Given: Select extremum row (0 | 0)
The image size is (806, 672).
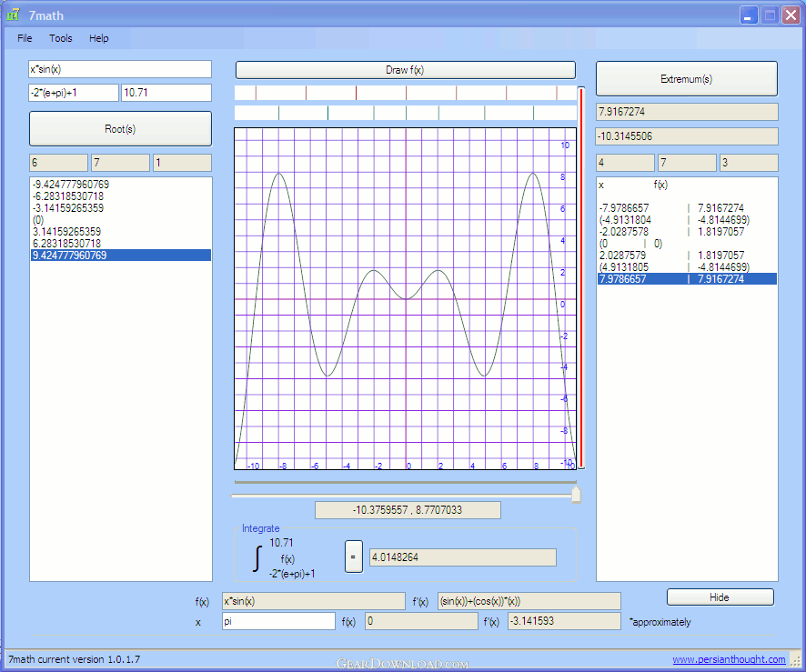Looking at the screenshot, I should coord(687,244).
